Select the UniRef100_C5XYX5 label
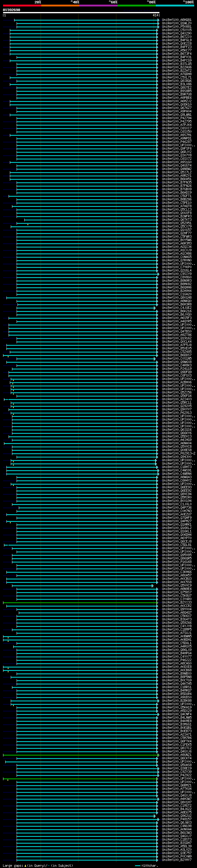 pyautogui.click(x=176, y=30)
